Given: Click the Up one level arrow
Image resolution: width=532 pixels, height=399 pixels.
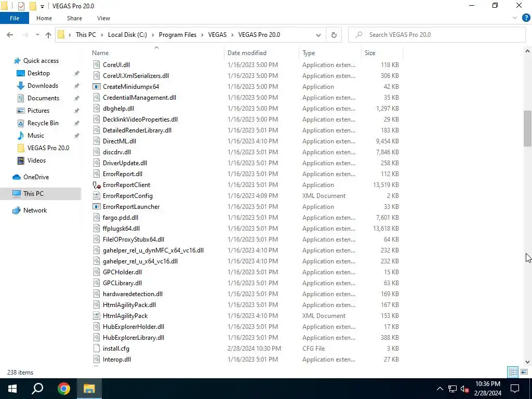Looking at the screenshot, I should click(48, 35).
